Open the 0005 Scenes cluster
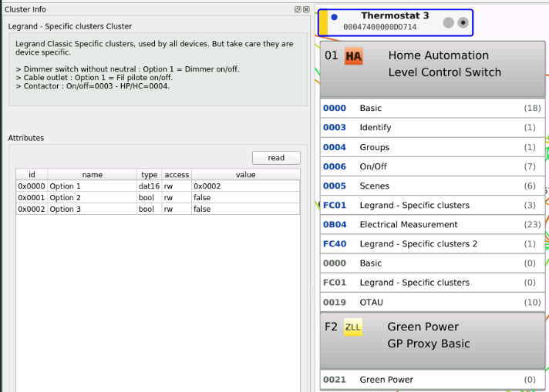This screenshot has height=392, width=549. pos(433,186)
